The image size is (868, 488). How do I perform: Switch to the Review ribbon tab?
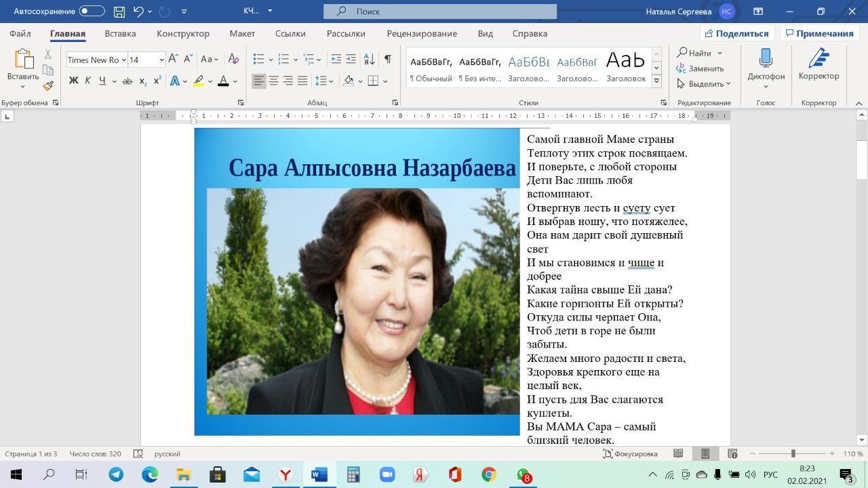pos(421,33)
